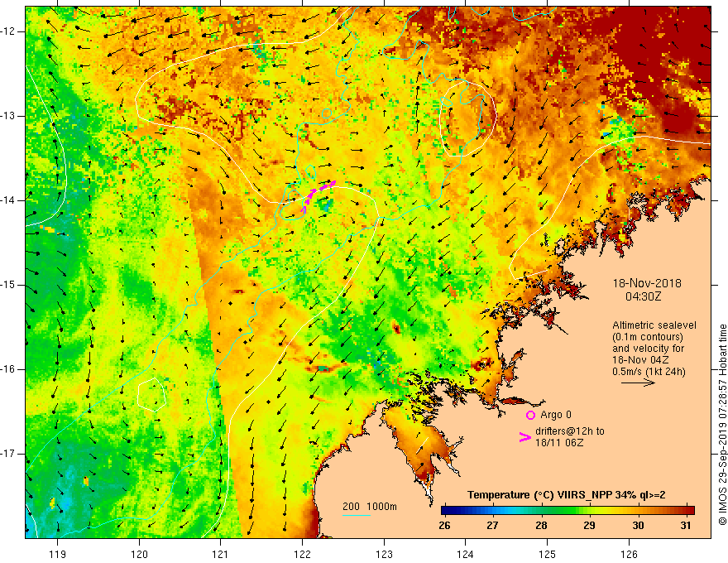Click longitude axis label '125'
Viewport: 728px width, 563px height.
[548, 554]
